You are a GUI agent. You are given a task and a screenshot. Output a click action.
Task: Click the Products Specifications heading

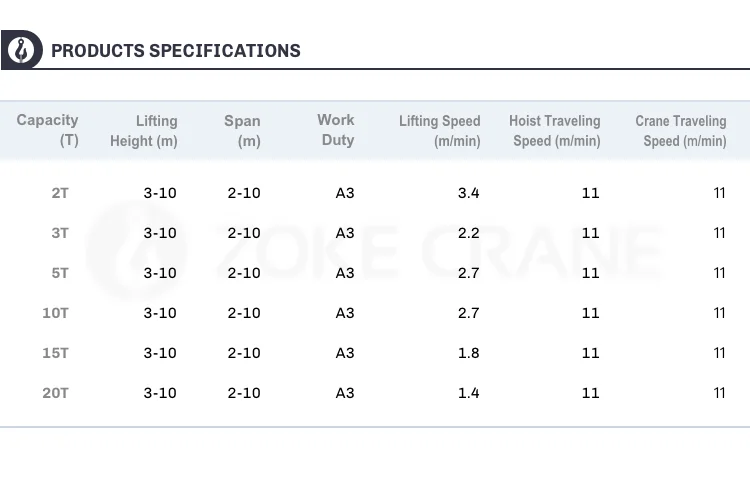point(175,51)
